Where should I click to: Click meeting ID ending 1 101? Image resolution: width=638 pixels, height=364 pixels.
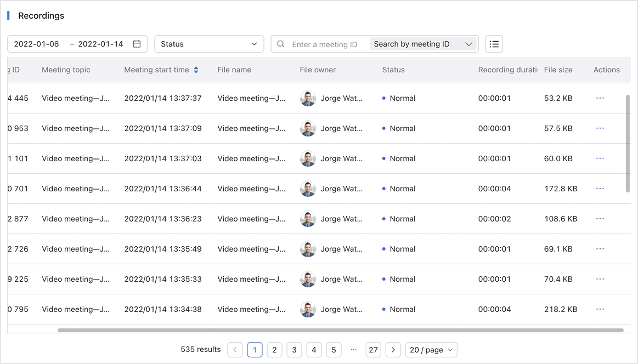18,158
